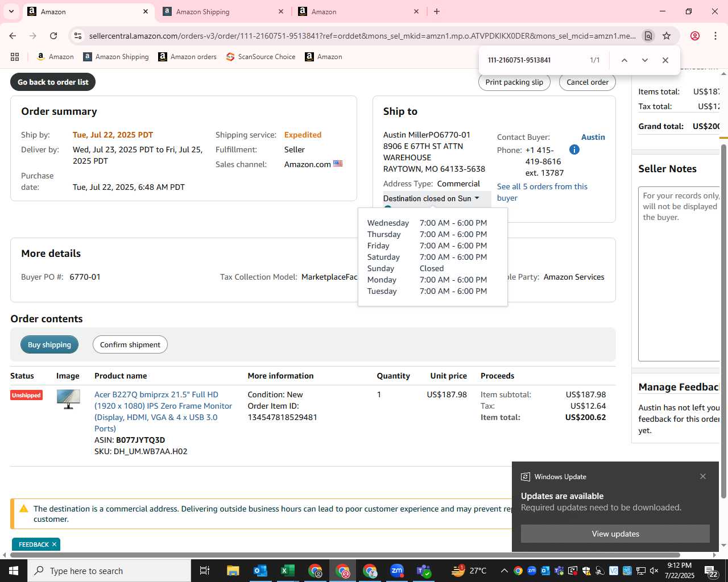Open the Amazon orders bookmark
Image resolution: width=728 pixels, height=582 pixels.
click(187, 57)
